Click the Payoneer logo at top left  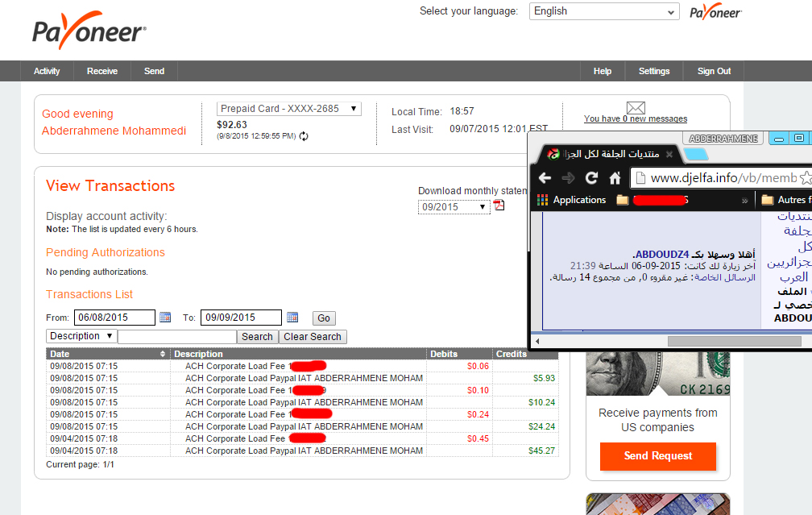pyautogui.click(x=89, y=31)
